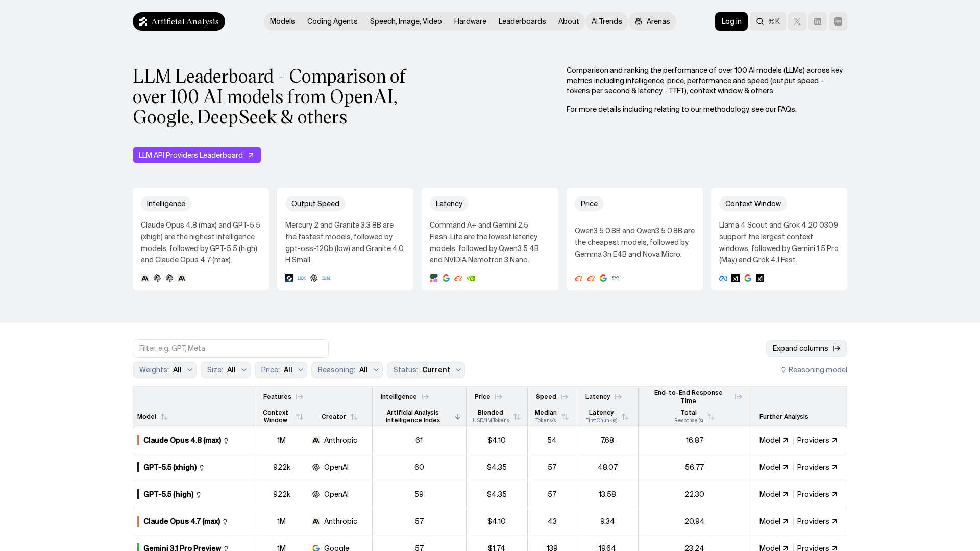The width and height of the screenshot is (980, 551).
Task: Click reasoning bulb next to Claude Opus 4.8 (max)
Action: coord(226,441)
